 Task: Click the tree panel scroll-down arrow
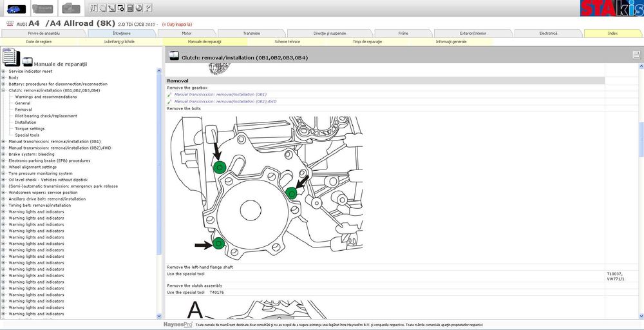[159, 316]
